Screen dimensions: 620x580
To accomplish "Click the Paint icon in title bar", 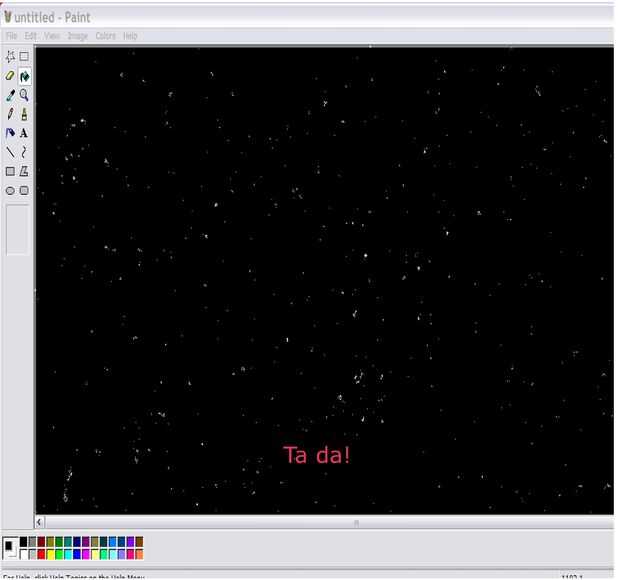I will coord(8,17).
